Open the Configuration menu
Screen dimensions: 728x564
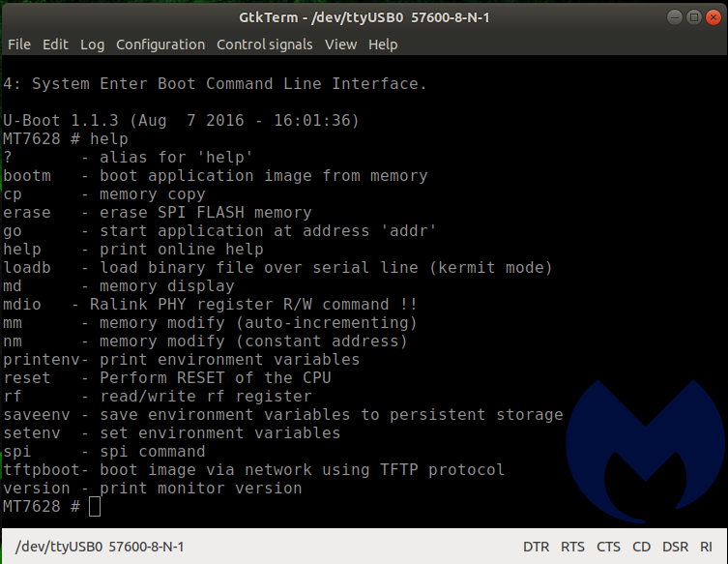tap(160, 45)
